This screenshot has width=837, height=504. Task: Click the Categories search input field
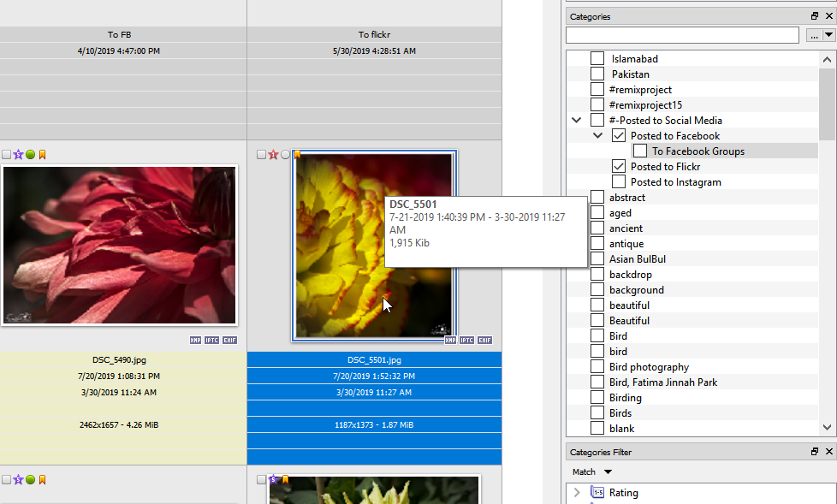click(681, 35)
